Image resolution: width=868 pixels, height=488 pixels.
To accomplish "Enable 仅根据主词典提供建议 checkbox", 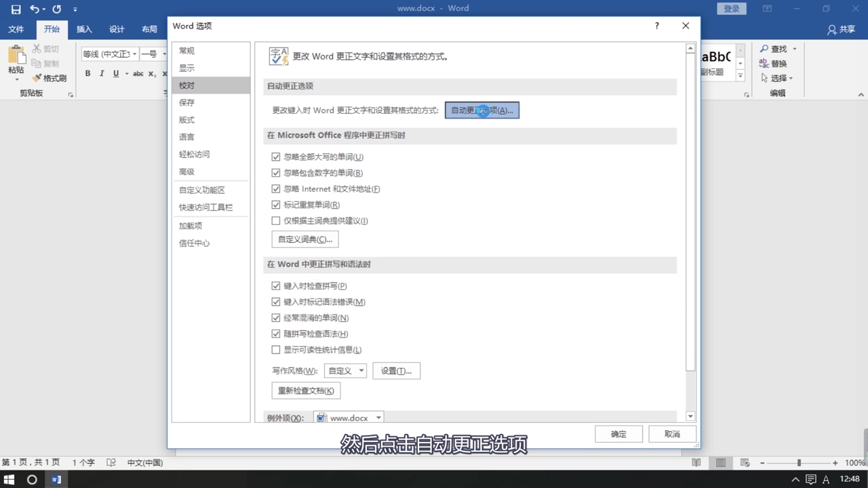I will [x=276, y=220].
